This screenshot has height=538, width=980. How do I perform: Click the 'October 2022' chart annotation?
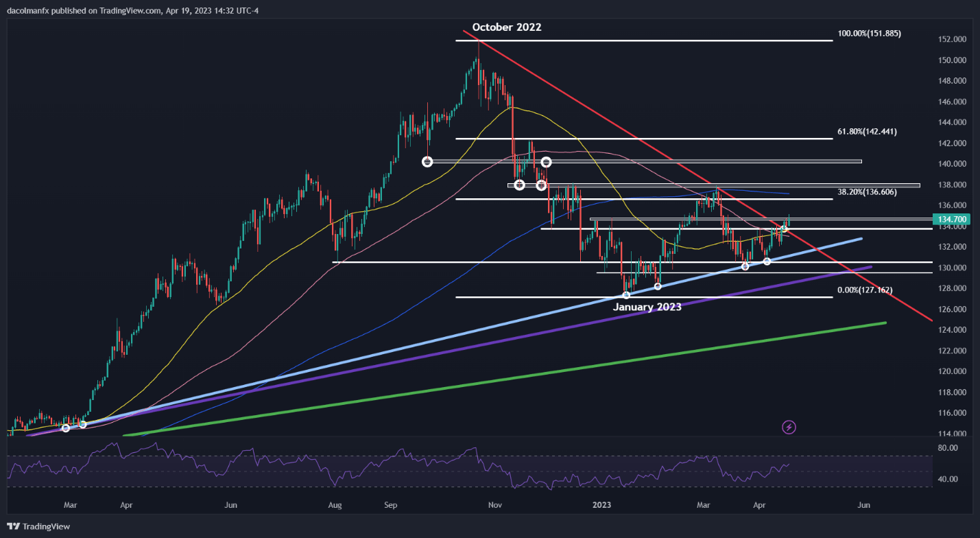tap(507, 27)
